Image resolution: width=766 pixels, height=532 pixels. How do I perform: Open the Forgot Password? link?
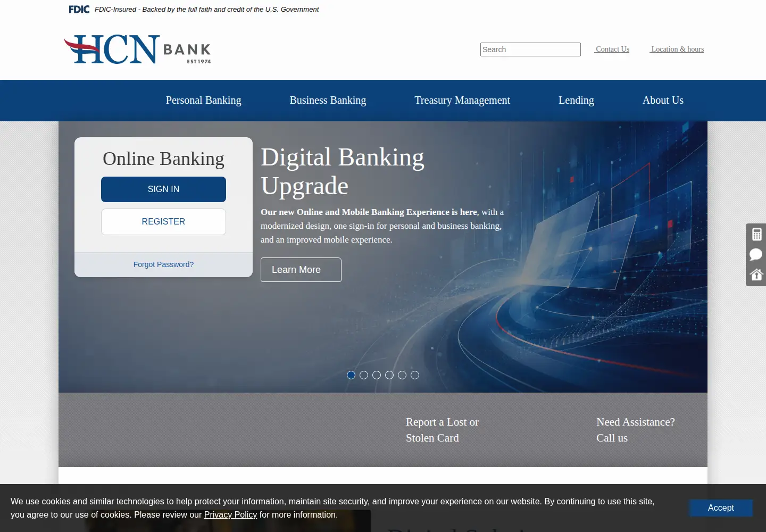pos(163,264)
